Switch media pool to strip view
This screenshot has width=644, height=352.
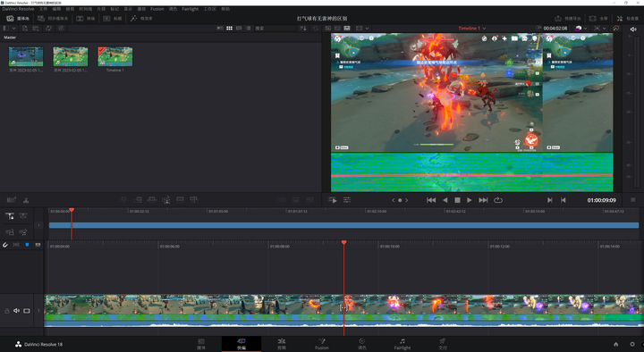point(239,29)
